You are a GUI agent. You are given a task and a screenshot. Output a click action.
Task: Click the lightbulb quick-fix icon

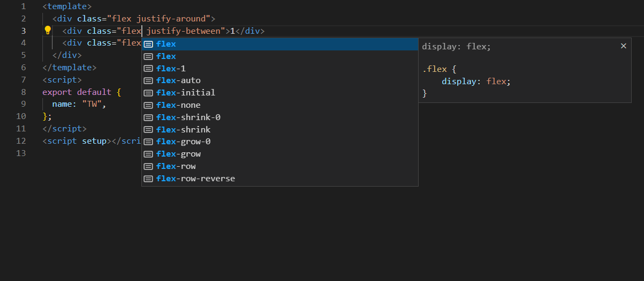click(x=47, y=31)
